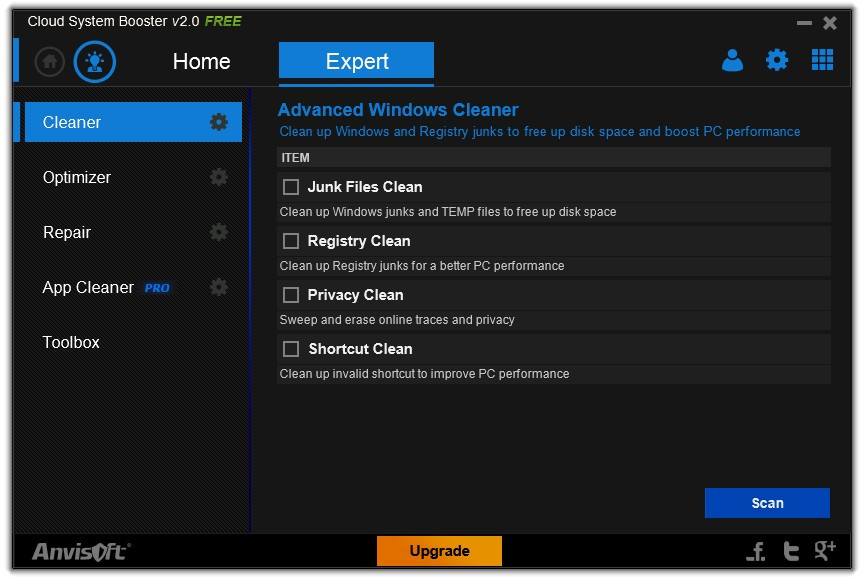Click the Junk Files Clean label
This screenshot has height=578, width=864.
click(x=365, y=187)
